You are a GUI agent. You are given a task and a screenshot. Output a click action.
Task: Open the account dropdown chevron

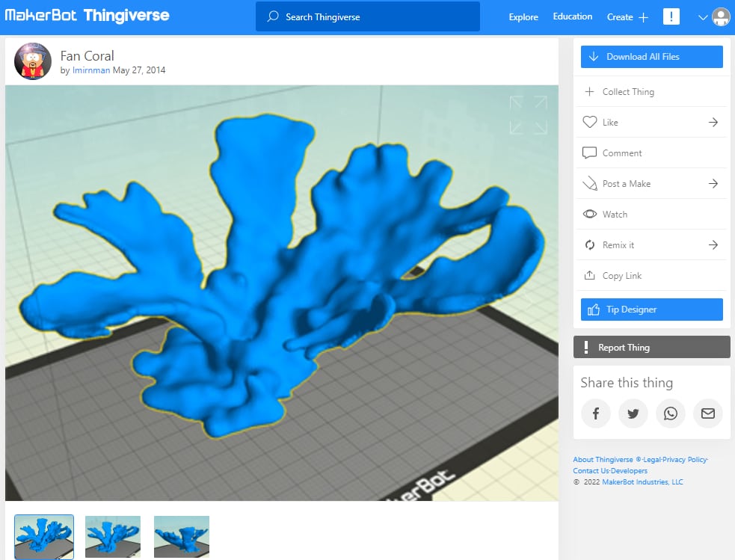[701, 16]
